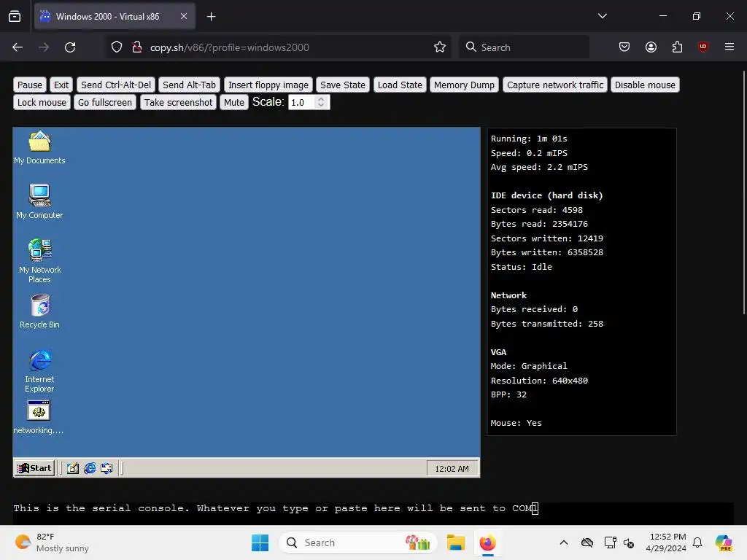Screen dimensions: 747x560
Task: Click the taskbar date and time
Action: pyautogui.click(x=665, y=542)
